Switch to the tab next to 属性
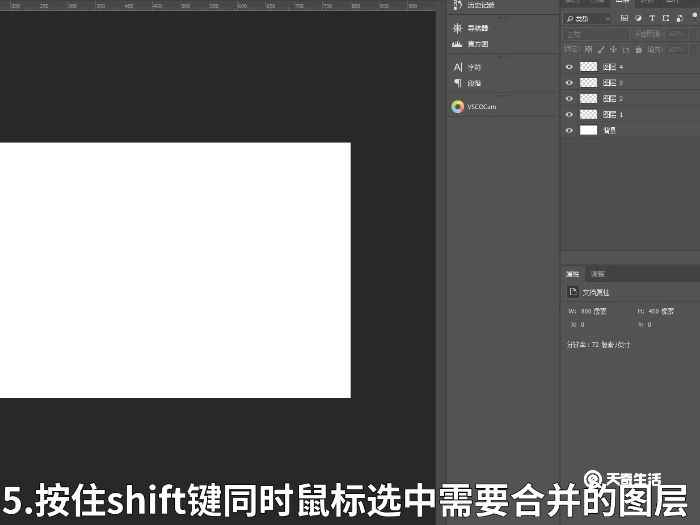This screenshot has width=700, height=525. tap(598, 274)
